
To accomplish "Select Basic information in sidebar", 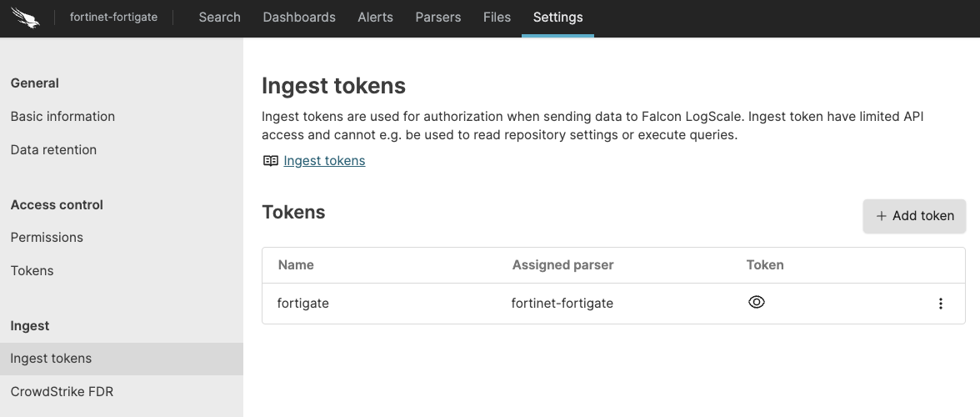I will coord(62,117).
